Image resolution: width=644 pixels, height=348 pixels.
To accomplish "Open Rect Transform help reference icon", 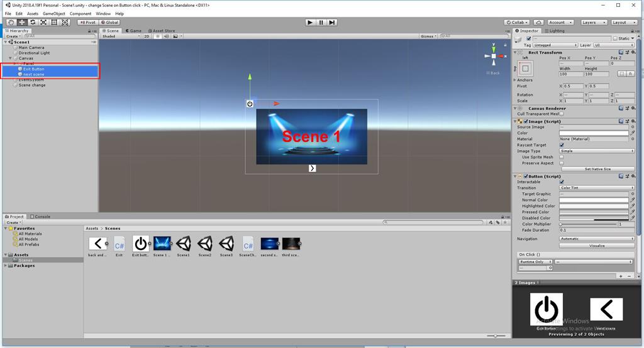I will click(621, 53).
